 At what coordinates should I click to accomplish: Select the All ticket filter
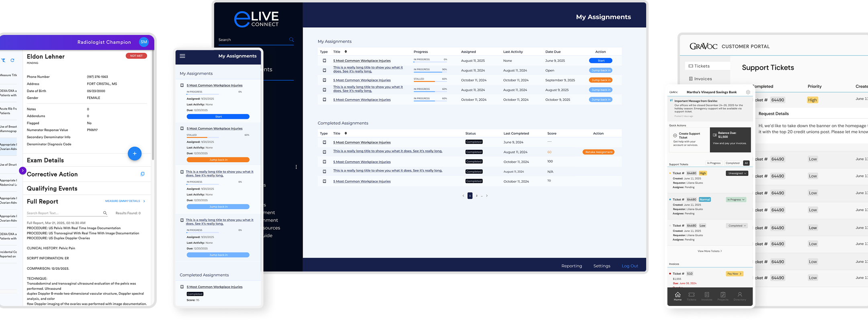746,163
